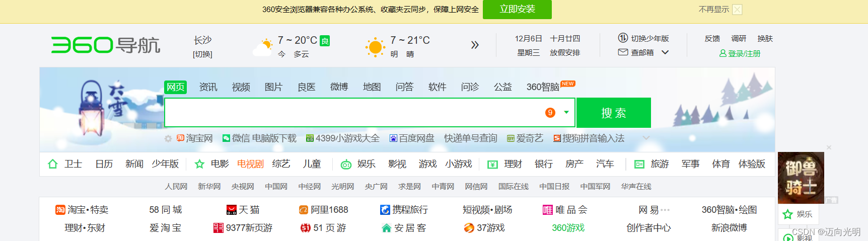Click the 换肤 link
This screenshot has width=868, height=241.
[x=765, y=39]
